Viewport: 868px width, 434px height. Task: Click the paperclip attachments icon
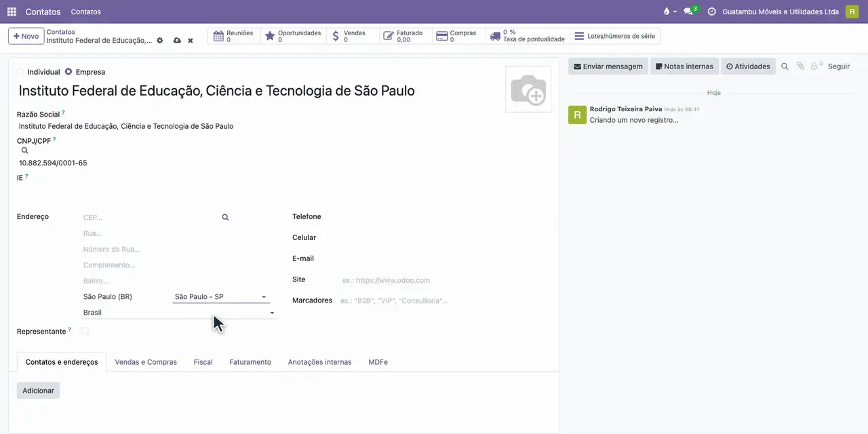tap(800, 66)
